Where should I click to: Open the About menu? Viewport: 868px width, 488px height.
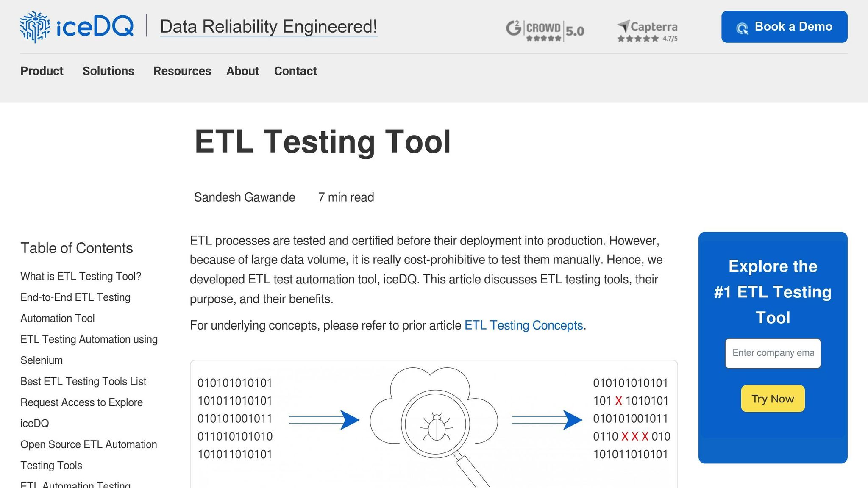242,71
